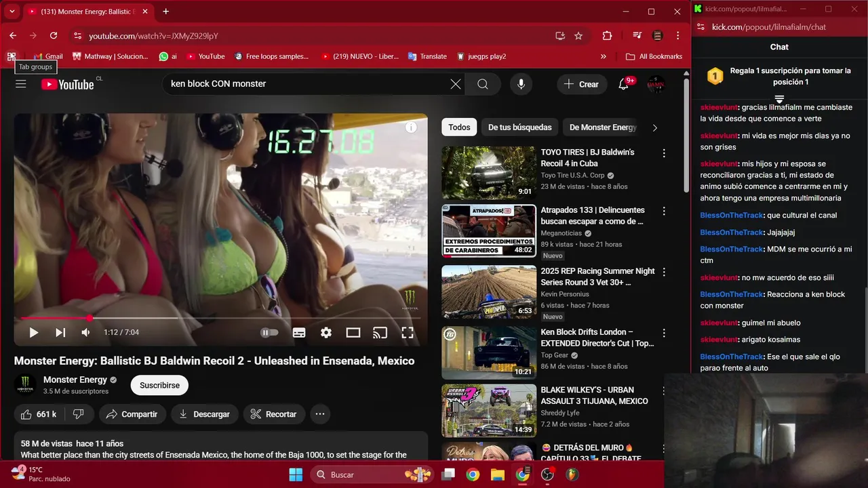
Task: Go back in browser history
Action: pyautogui.click(x=13, y=36)
